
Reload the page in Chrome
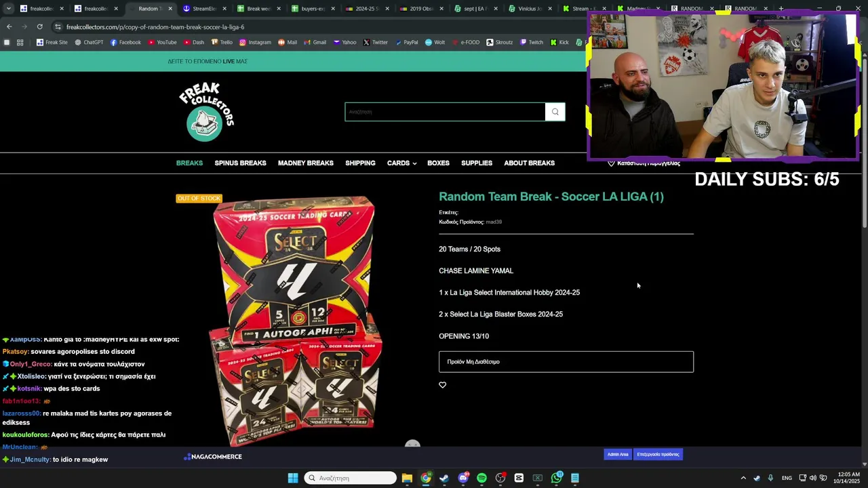pyautogui.click(x=39, y=26)
